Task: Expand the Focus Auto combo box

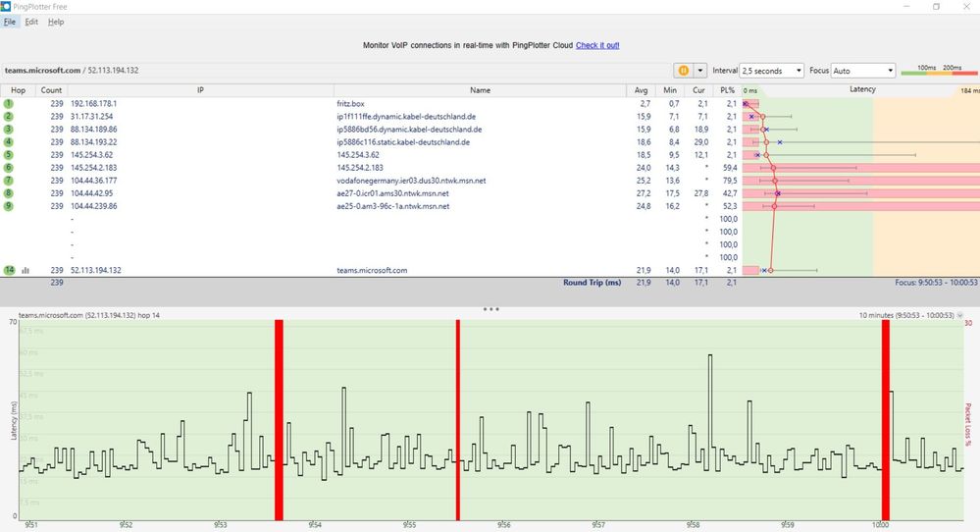Action: tap(863, 71)
